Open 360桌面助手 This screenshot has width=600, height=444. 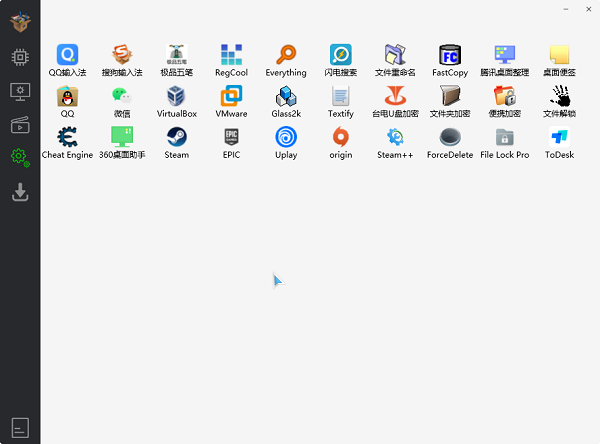click(x=122, y=142)
